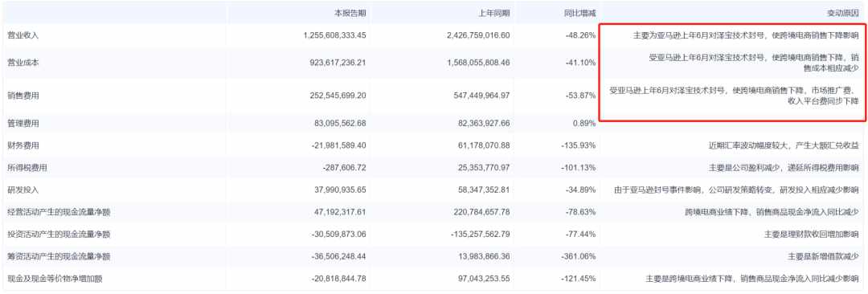The image size is (868, 294).
Task: Click the 上年同期 column header
Action: [494, 12]
